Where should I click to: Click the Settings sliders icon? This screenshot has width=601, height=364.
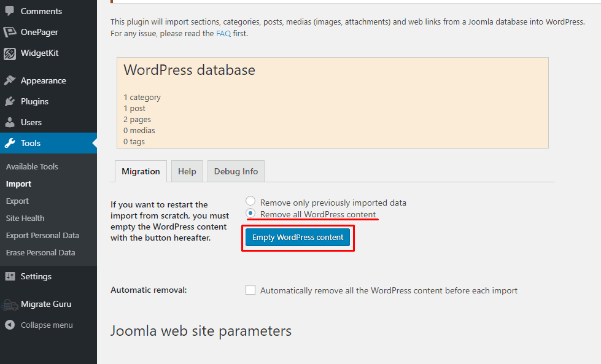click(10, 276)
